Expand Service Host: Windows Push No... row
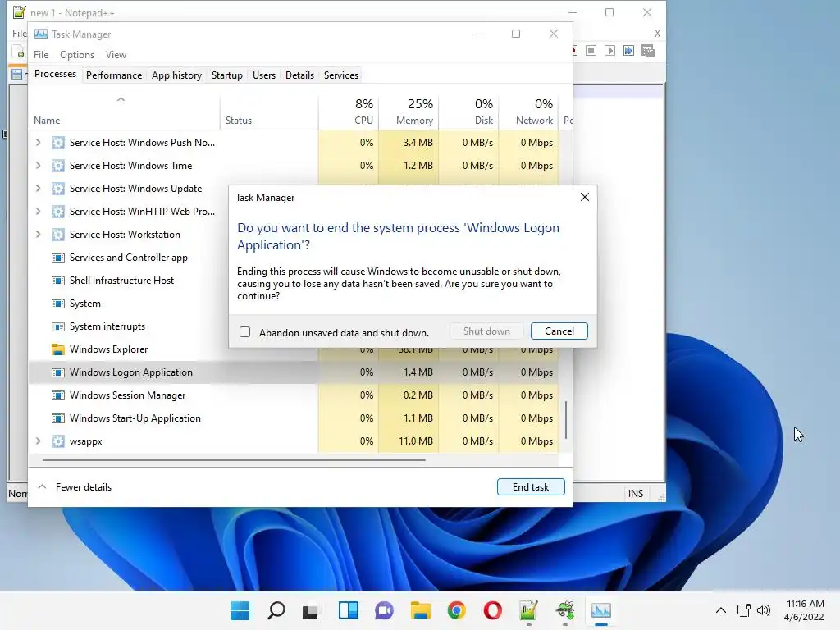 (38, 143)
